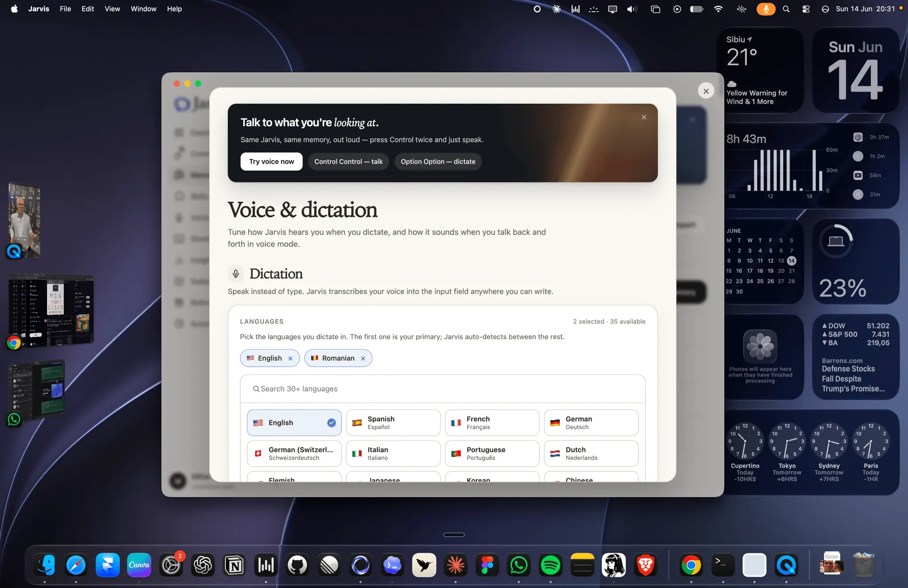908x588 pixels.
Task: Click the "Control Control — talk" pill
Action: click(x=348, y=161)
